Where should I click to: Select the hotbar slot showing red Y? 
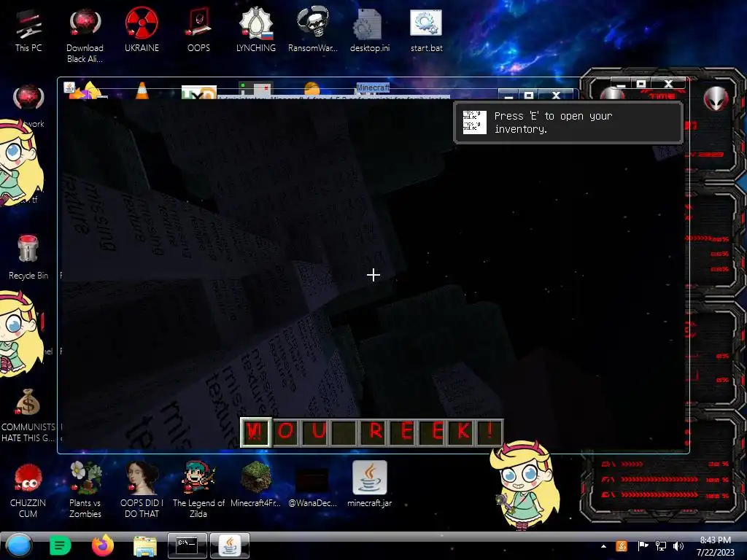[x=256, y=432]
